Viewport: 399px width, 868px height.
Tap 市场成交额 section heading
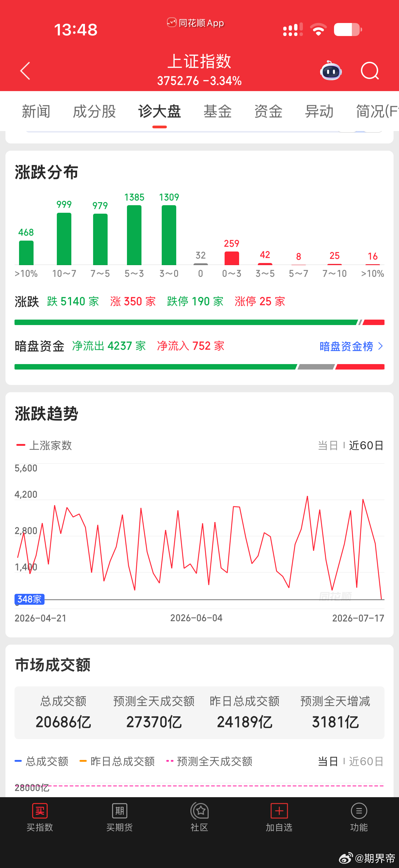point(53,665)
